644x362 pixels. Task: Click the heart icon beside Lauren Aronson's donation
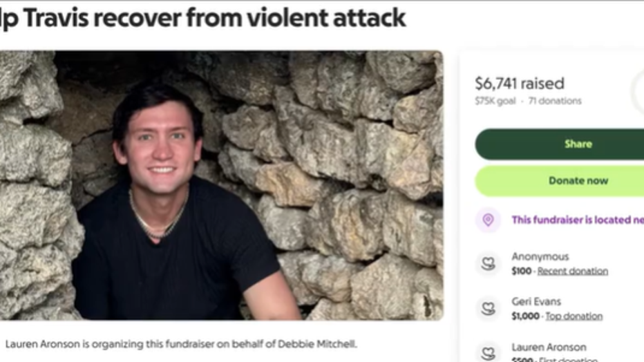488,352
